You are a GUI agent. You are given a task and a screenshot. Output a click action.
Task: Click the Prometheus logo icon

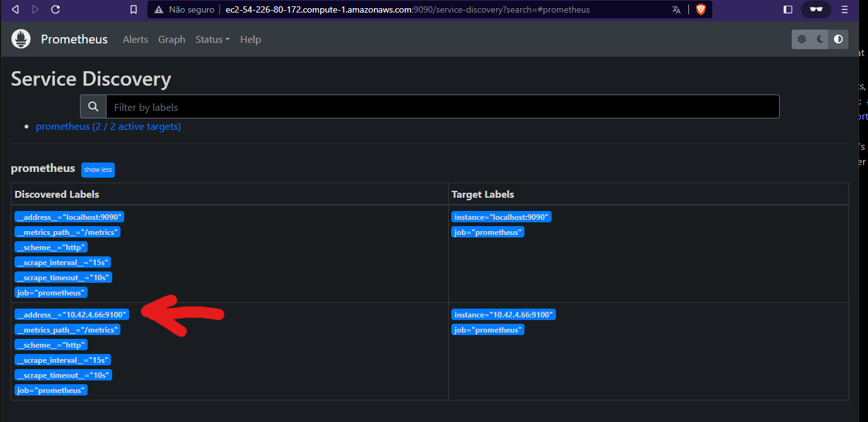[x=20, y=38]
